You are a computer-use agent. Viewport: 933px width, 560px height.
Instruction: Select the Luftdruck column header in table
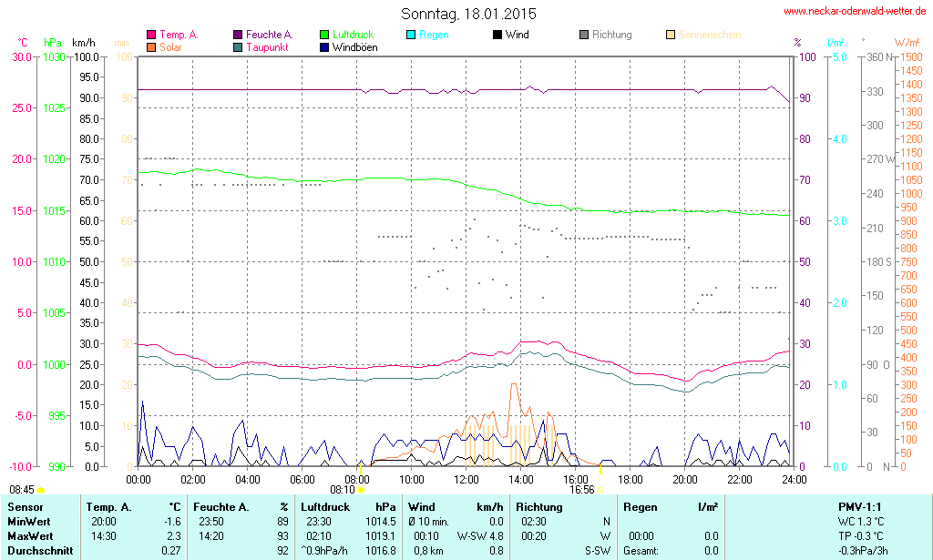pos(325,506)
